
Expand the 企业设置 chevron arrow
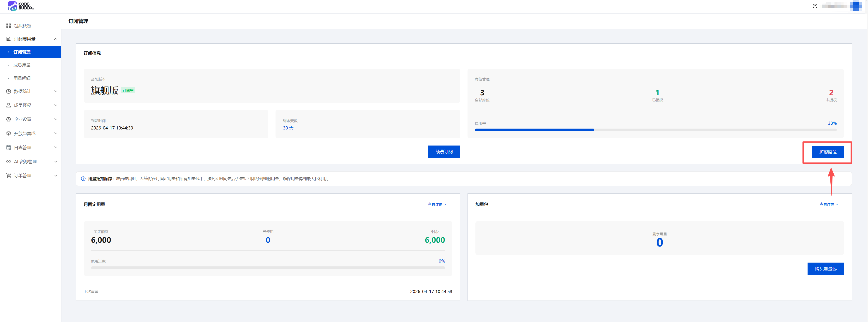pos(56,119)
